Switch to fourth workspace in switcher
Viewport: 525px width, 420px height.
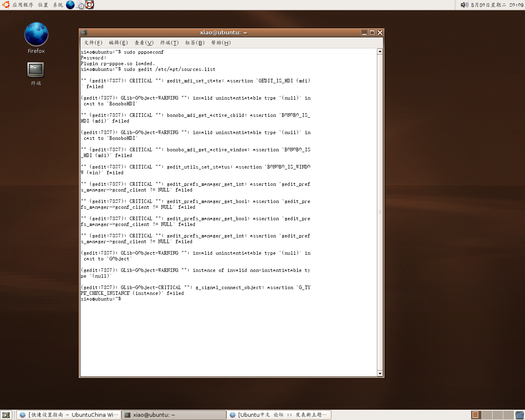click(x=508, y=415)
